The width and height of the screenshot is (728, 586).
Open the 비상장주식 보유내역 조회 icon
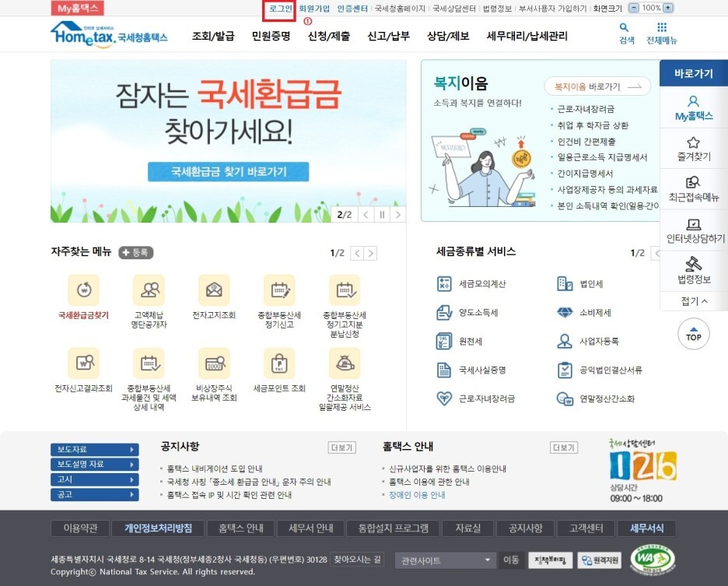214,363
